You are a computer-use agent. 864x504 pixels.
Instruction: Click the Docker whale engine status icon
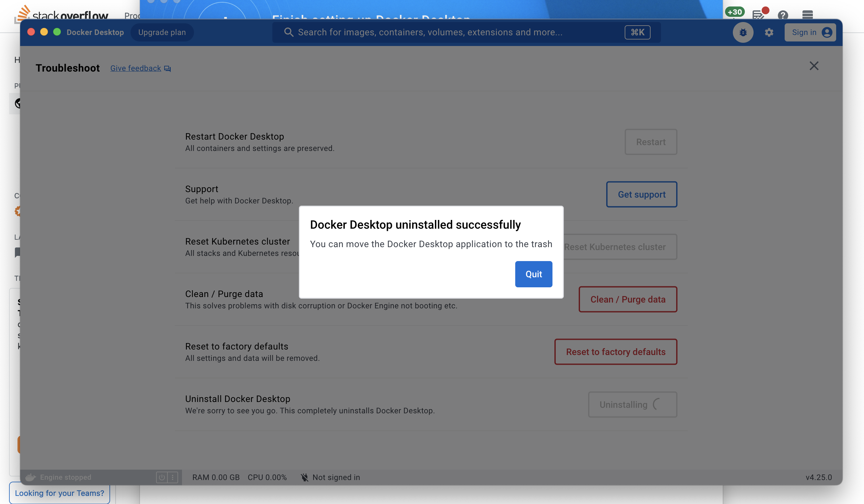tap(30, 477)
